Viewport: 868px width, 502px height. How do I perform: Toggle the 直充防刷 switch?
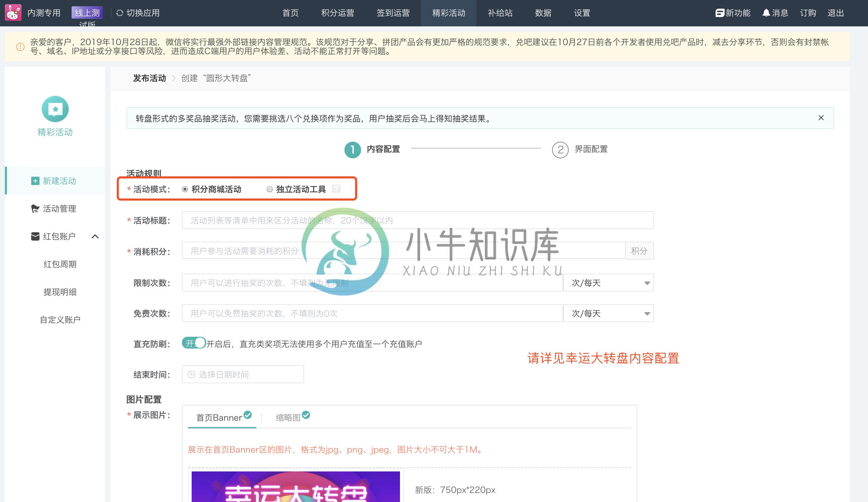click(x=194, y=343)
